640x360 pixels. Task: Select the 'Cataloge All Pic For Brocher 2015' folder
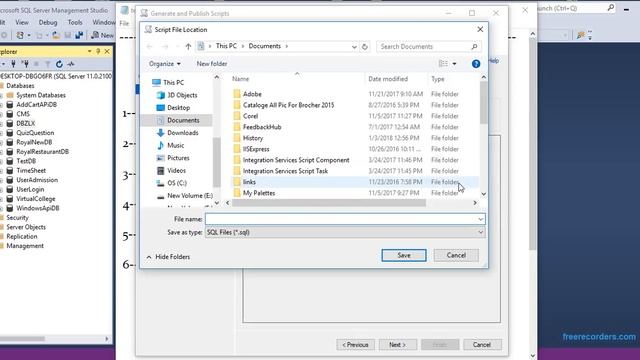289,105
